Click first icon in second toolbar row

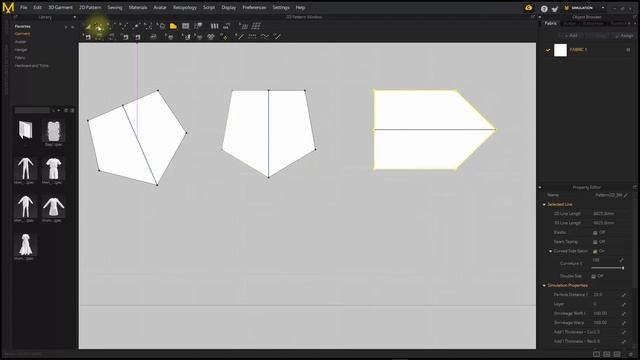[x=87, y=37]
